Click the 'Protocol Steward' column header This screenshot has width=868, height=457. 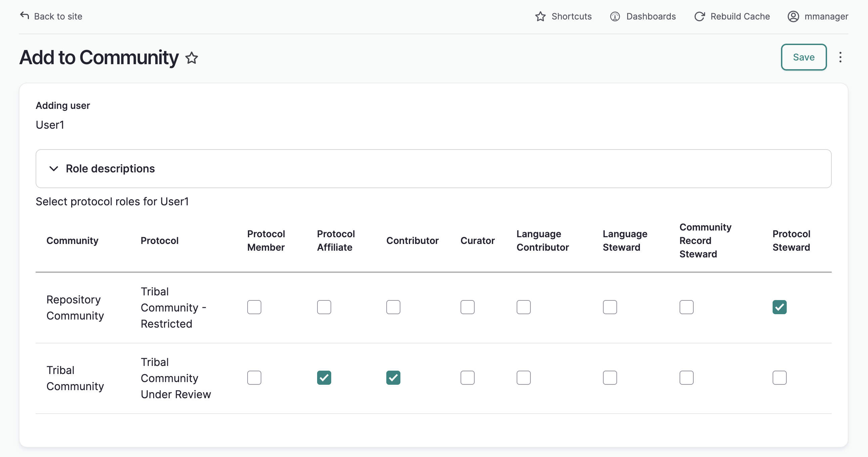click(791, 241)
